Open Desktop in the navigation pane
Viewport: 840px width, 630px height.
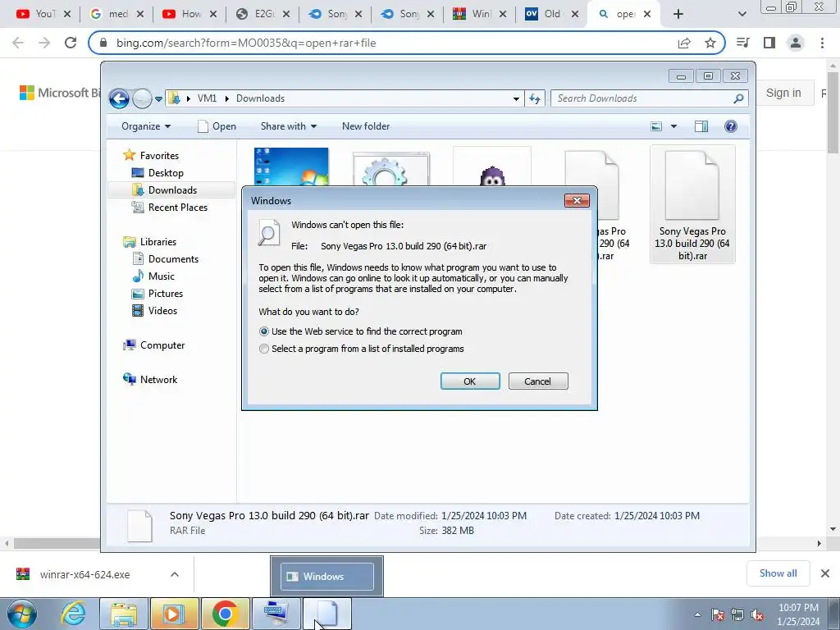click(166, 173)
